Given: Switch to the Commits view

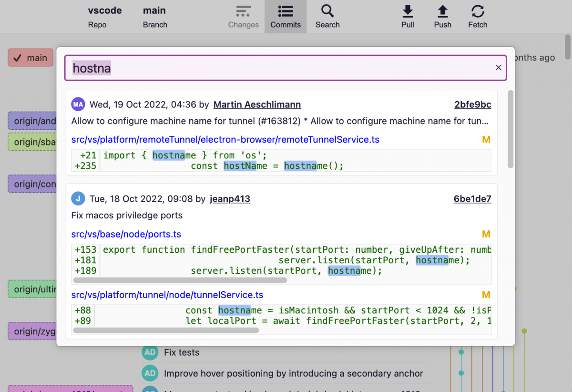Looking at the screenshot, I should click(286, 11).
